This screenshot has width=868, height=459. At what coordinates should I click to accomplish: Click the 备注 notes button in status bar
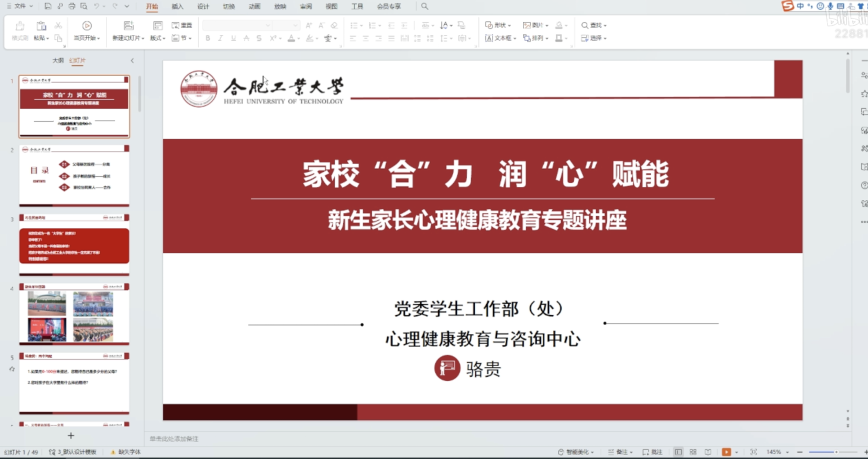tap(620, 452)
